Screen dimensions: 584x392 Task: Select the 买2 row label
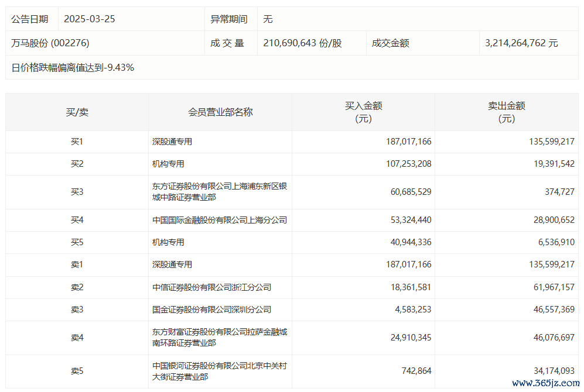tap(77, 164)
